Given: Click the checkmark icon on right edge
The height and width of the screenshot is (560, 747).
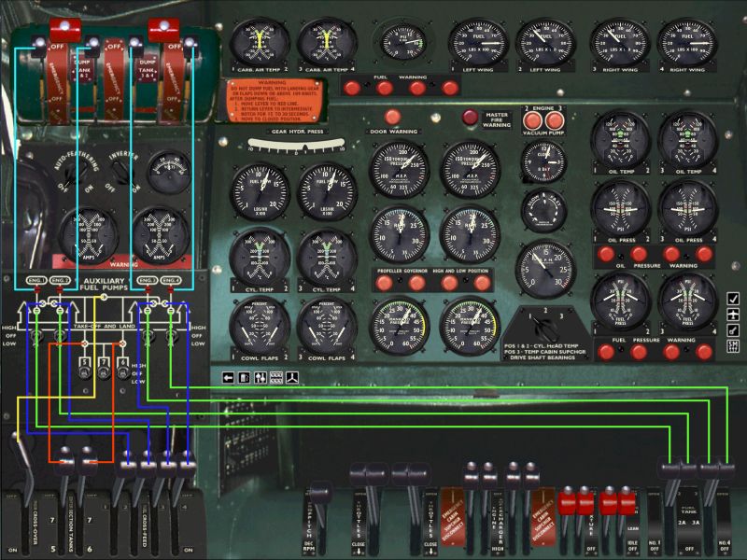Looking at the screenshot, I should tap(735, 299).
